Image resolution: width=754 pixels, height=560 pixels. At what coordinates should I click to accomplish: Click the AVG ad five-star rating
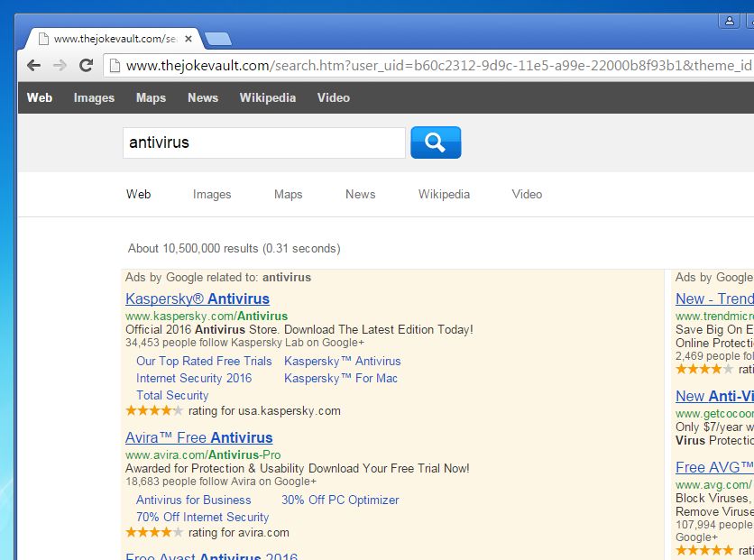[704, 550]
